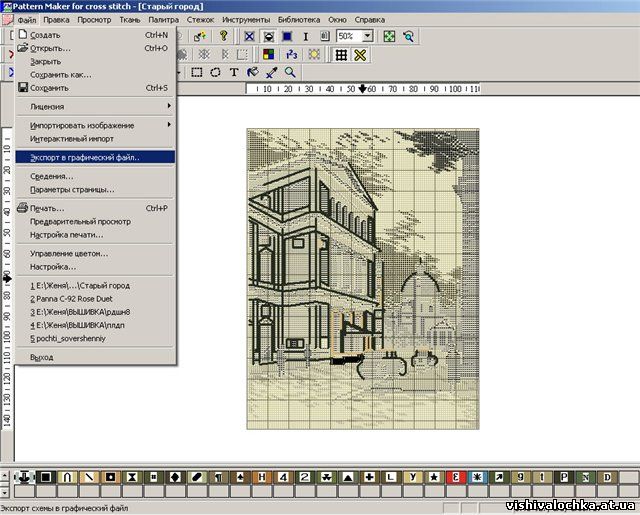Click the 123 numbering icon
Screen dimensions: 640x515
[291, 55]
